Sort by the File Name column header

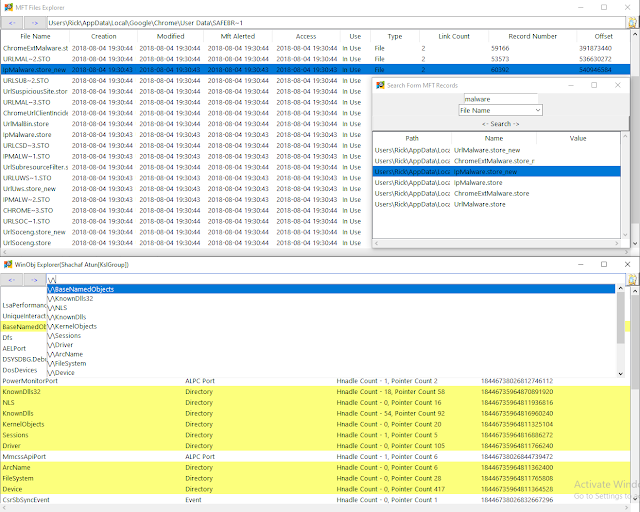(35, 36)
